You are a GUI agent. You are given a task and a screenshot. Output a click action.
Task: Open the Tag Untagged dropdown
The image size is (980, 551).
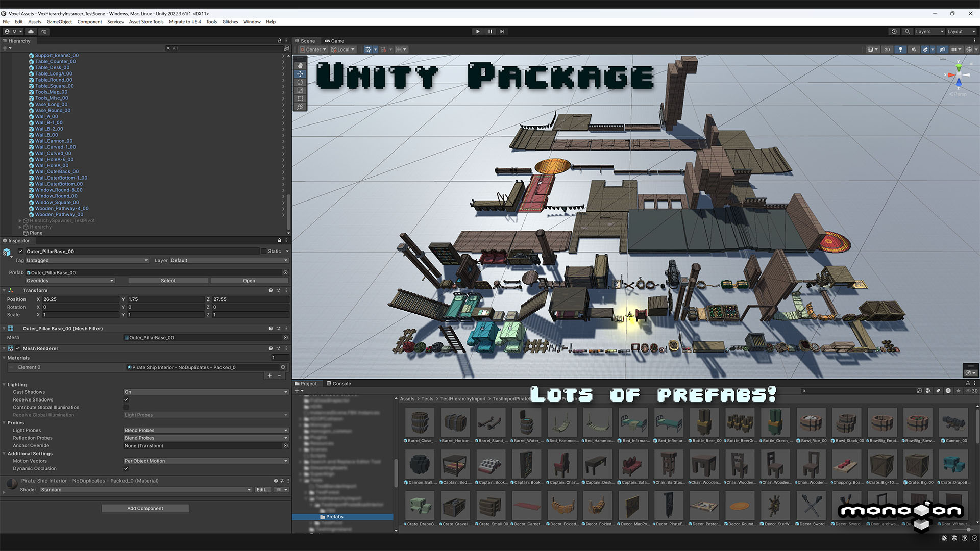[87, 260]
